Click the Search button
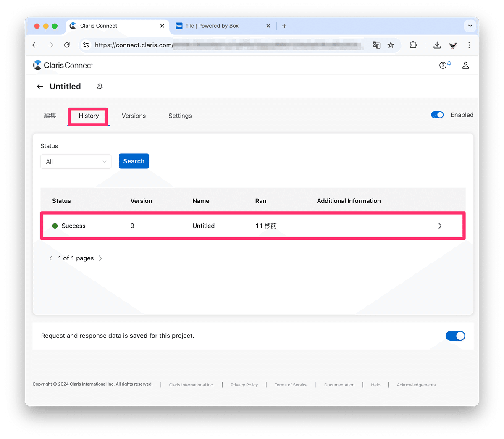Viewport: 504px width, 439px height. pos(134,161)
